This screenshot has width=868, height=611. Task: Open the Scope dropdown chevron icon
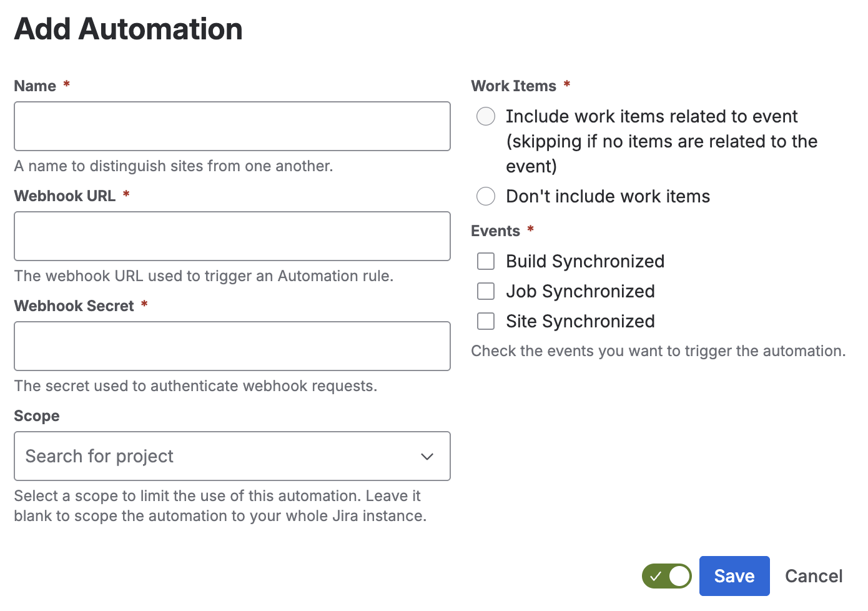[x=427, y=456]
